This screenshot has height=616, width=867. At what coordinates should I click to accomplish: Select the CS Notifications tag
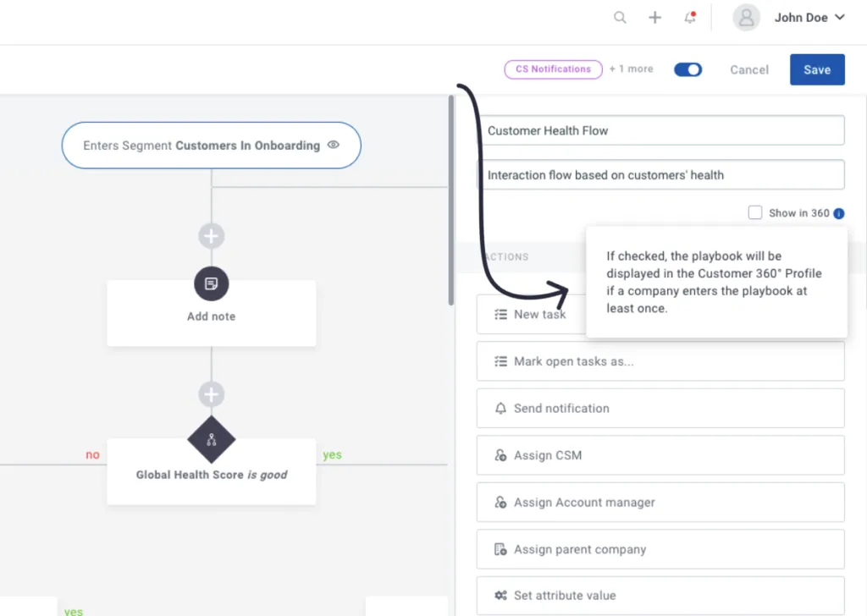553,69
